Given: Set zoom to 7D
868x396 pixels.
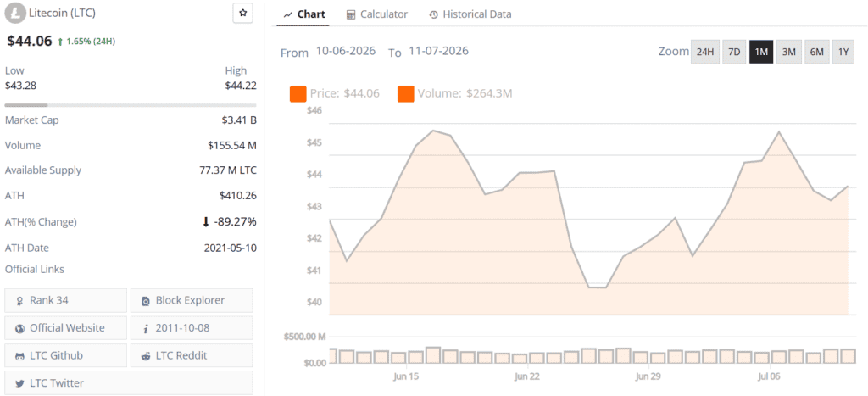Looking at the screenshot, I should (x=734, y=52).
